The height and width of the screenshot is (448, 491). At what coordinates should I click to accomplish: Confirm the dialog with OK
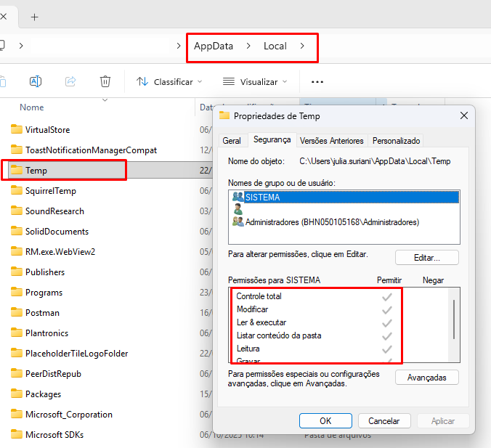(325, 420)
